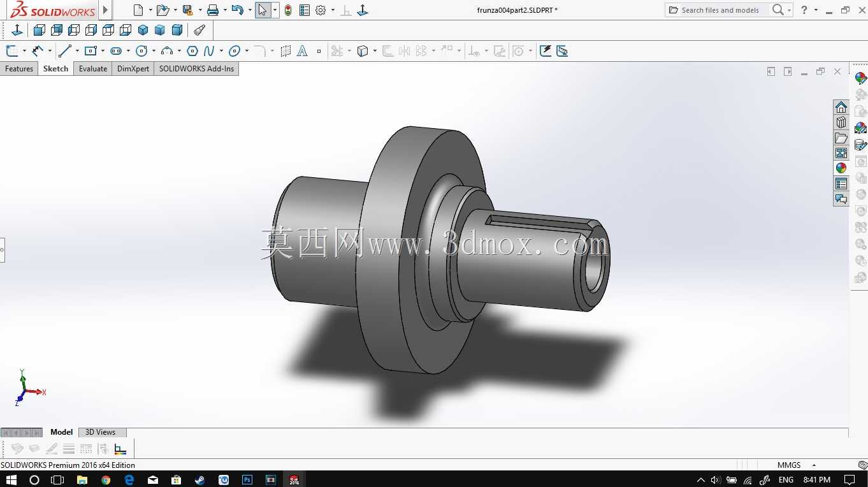Click the New document icon
This screenshot has width=868, height=487.
(x=138, y=10)
